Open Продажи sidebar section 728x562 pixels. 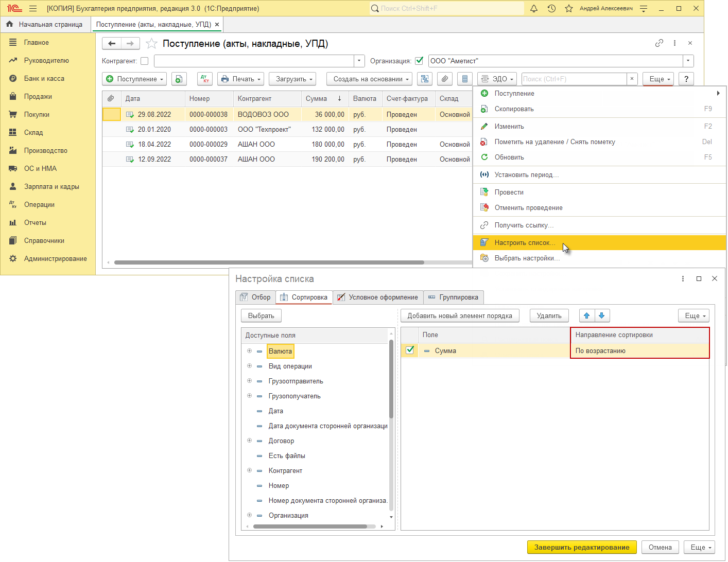point(38,96)
